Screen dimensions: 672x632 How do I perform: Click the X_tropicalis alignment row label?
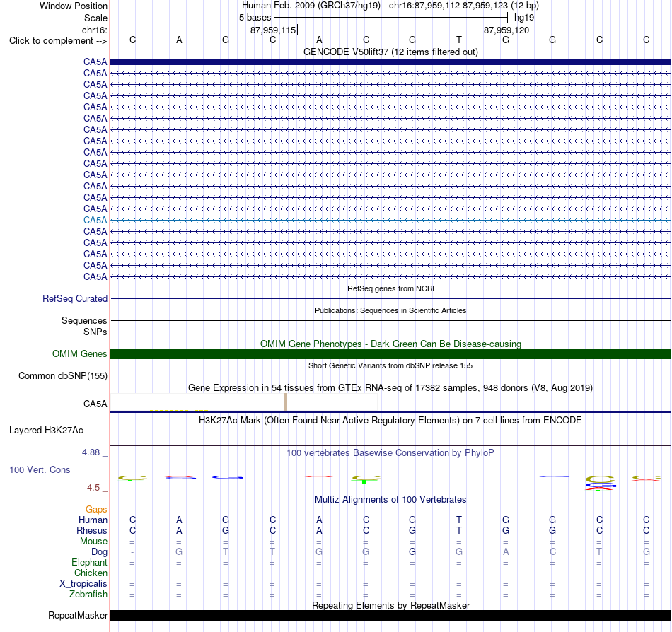pos(83,584)
